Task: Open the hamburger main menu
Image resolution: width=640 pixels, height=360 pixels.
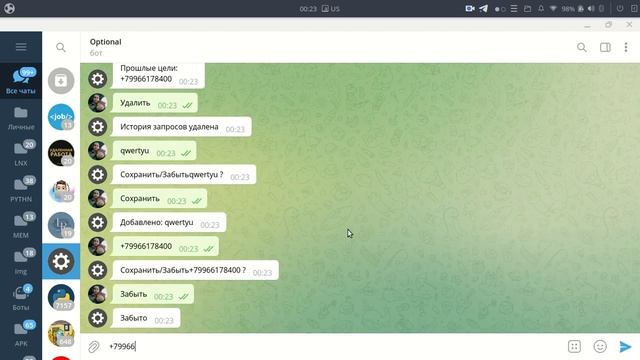Action: point(21,47)
